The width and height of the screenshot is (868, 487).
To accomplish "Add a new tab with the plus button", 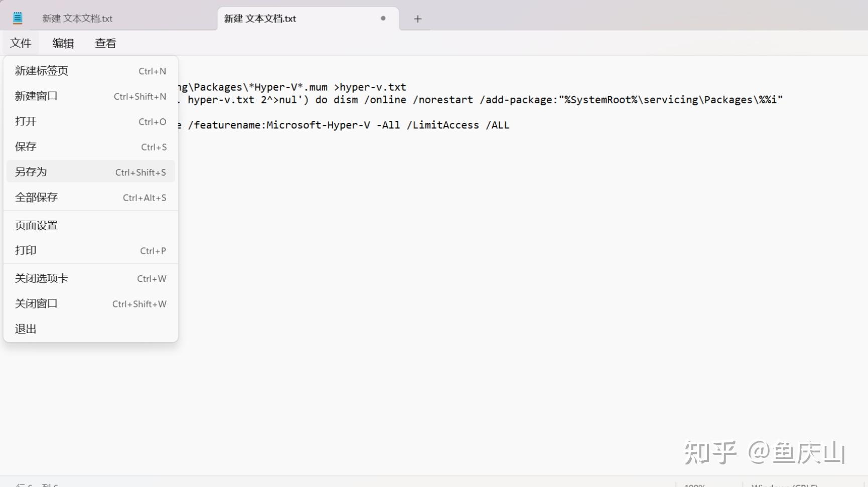I will 417,19.
